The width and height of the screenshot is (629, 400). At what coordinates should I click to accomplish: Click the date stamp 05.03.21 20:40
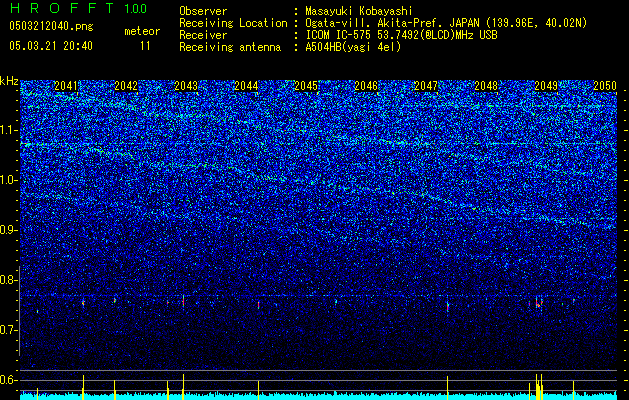click(x=51, y=46)
